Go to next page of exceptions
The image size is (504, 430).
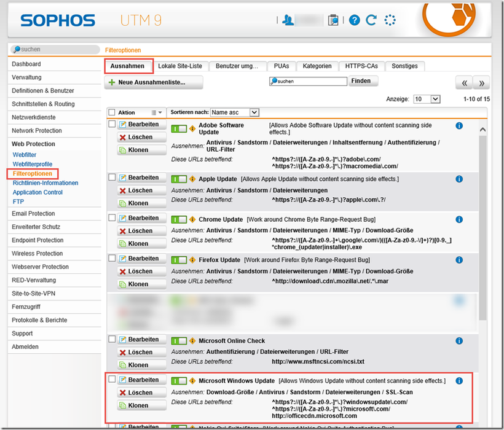pyautogui.click(x=481, y=83)
